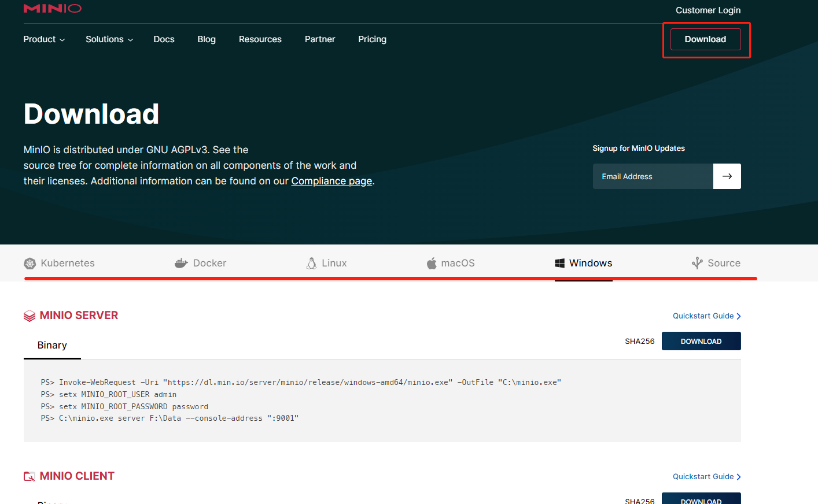Click the Kubernetes wheel icon
Image resolution: width=818 pixels, height=504 pixels.
(30, 264)
